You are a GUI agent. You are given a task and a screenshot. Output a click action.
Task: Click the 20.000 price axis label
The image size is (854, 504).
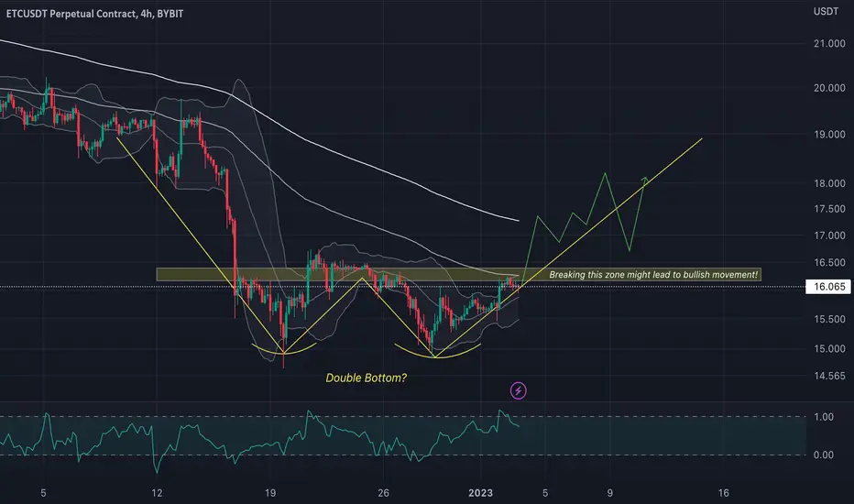pyautogui.click(x=829, y=88)
